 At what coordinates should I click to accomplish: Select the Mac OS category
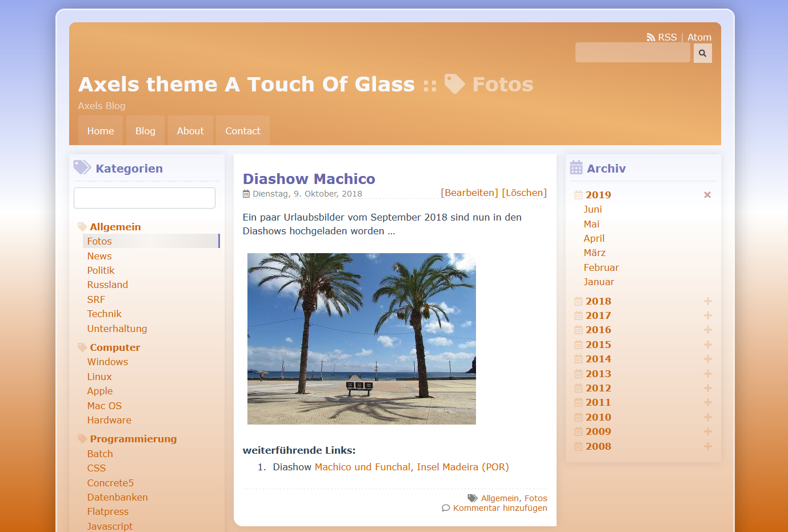click(x=105, y=406)
